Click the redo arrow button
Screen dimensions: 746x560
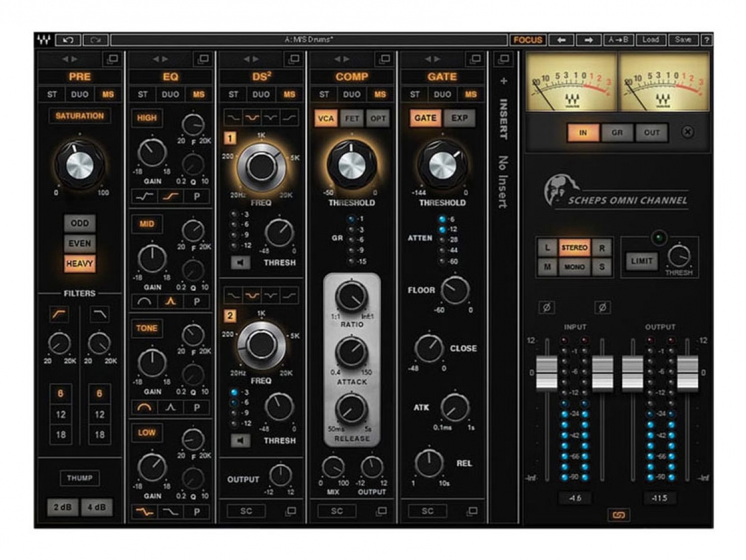coord(95,40)
